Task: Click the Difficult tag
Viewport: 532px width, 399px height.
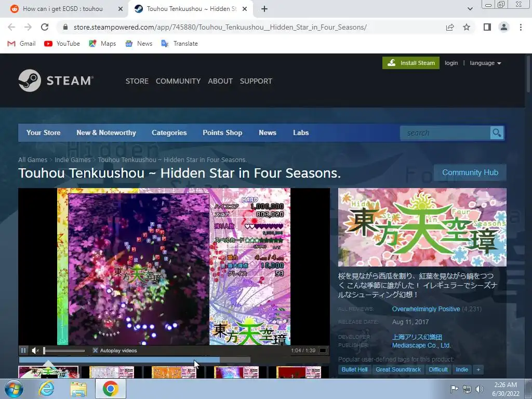Action: pos(438,369)
